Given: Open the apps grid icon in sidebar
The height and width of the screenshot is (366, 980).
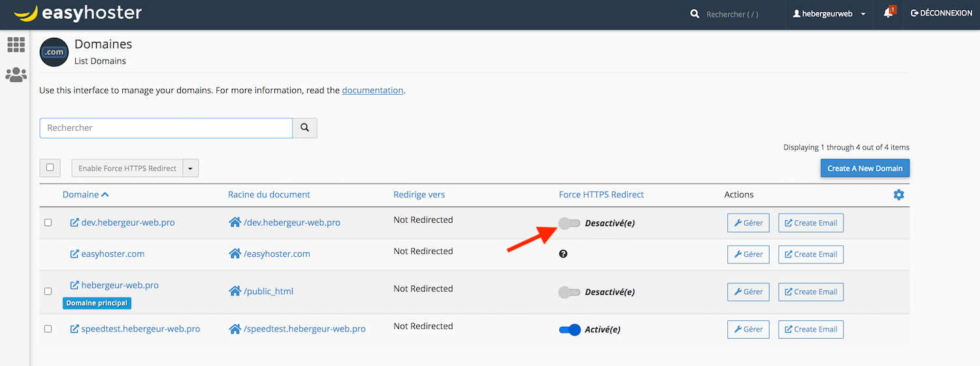Looking at the screenshot, I should coord(16,44).
